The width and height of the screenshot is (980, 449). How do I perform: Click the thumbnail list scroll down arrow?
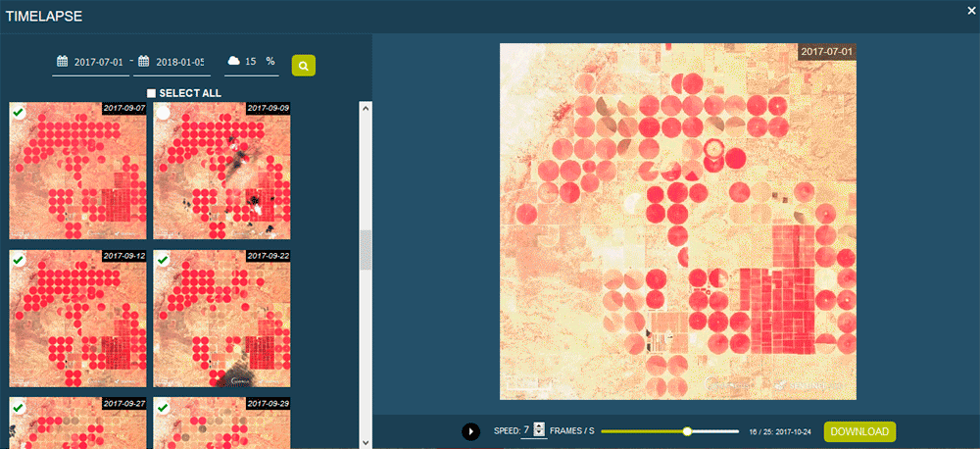(367, 442)
